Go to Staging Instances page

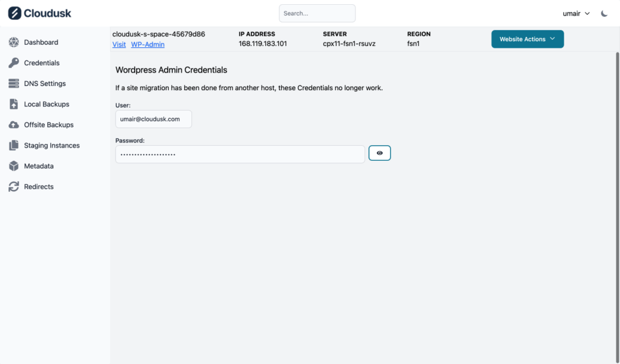pyautogui.click(x=51, y=146)
